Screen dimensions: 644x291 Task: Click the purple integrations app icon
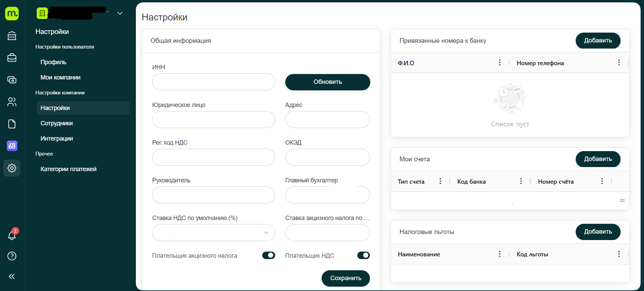pyautogui.click(x=12, y=146)
